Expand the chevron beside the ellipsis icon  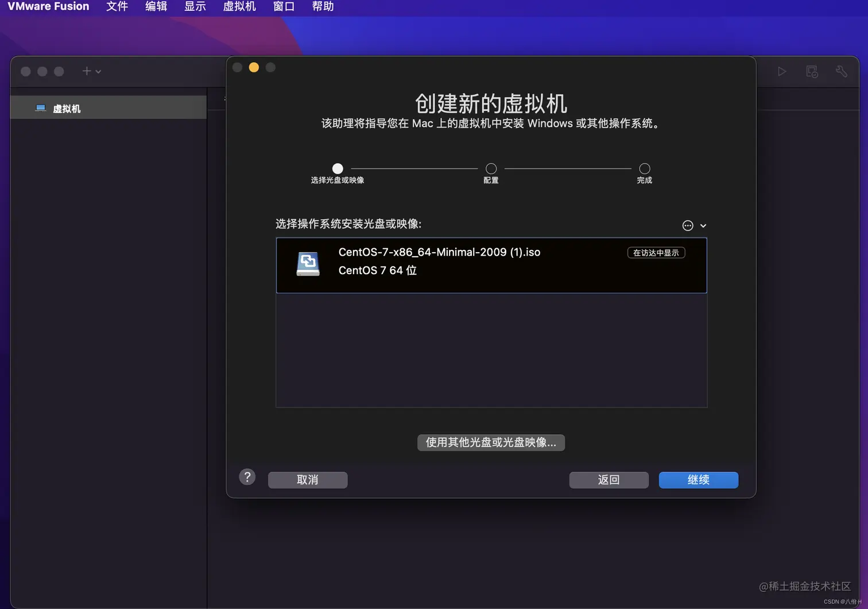pos(703,226)
